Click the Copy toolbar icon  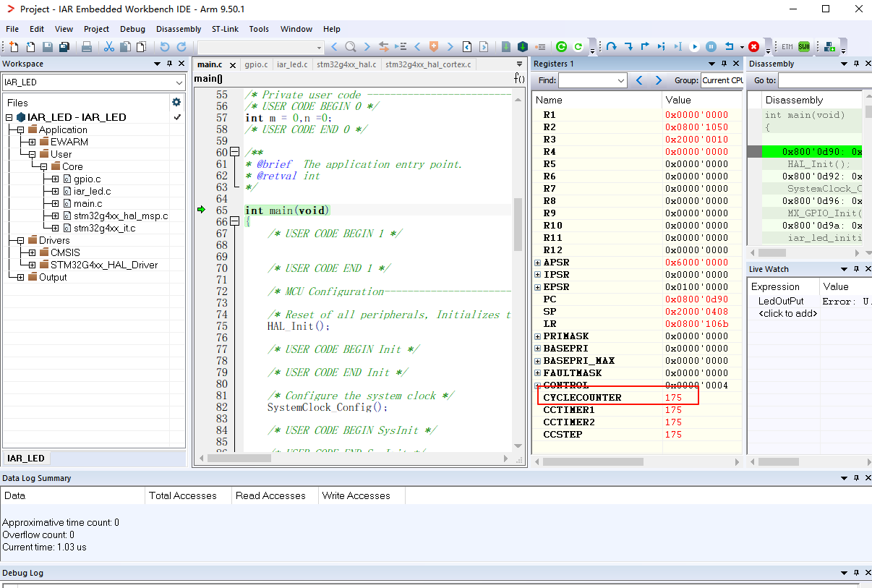coord(125,47)
